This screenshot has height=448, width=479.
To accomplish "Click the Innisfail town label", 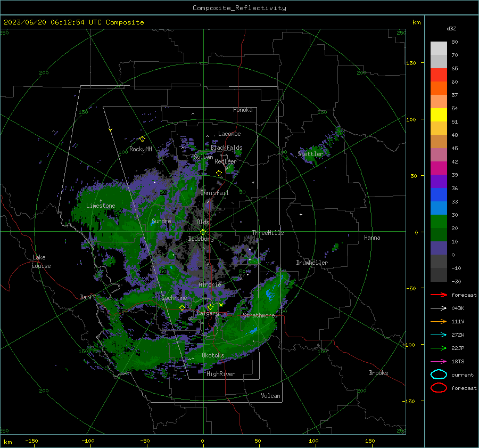I will (214, 193).
